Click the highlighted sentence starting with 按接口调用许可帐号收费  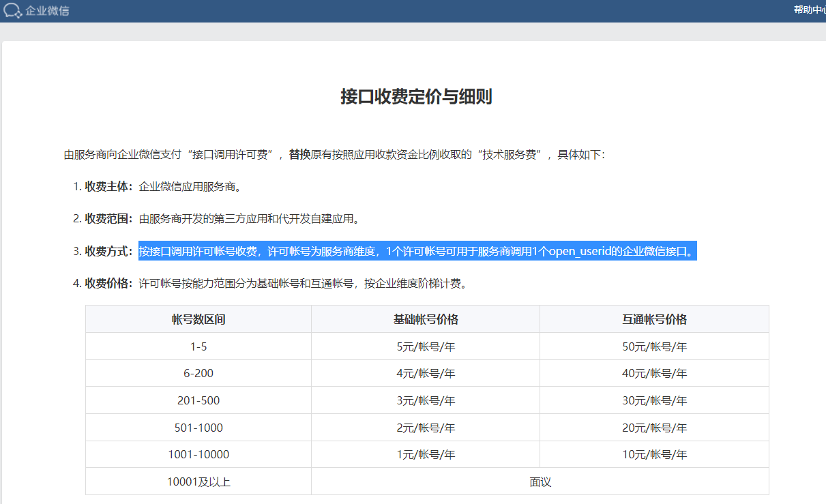[417, 252]
